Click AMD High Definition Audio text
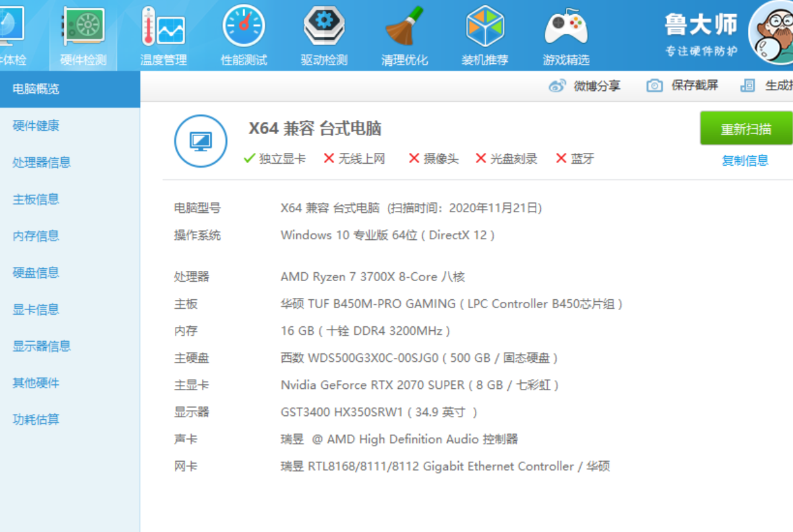793x532 pixels. [x=399, y=439]
